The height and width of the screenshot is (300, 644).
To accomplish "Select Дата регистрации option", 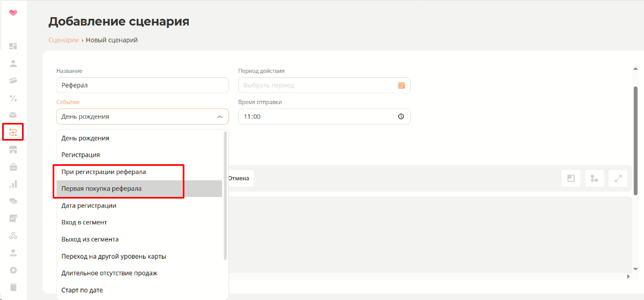I will 140,206.
